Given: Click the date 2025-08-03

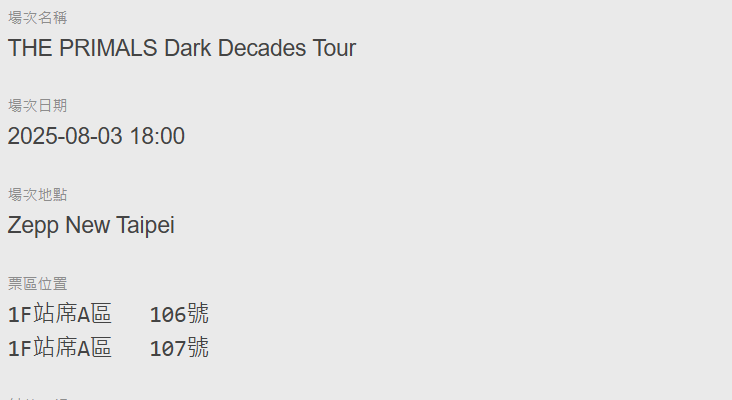Looking at the screenshot, I should click(x=65, y=136).
